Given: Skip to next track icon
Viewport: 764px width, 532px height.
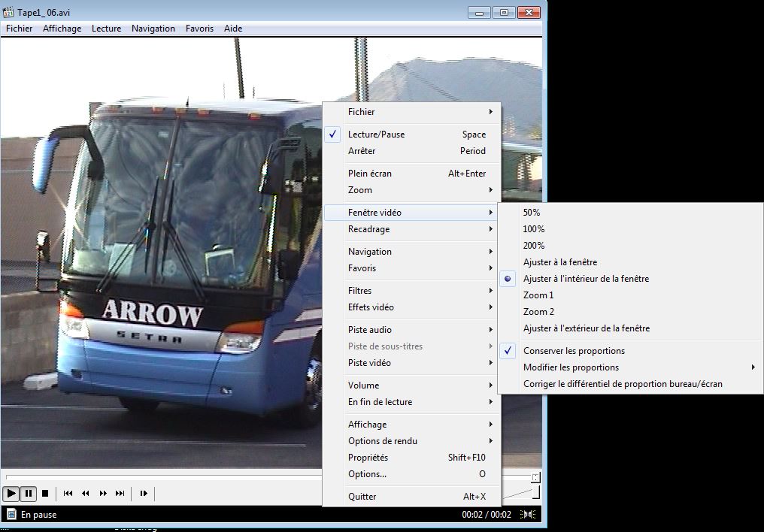Looking at the screenshot, I should coord(120,494).
